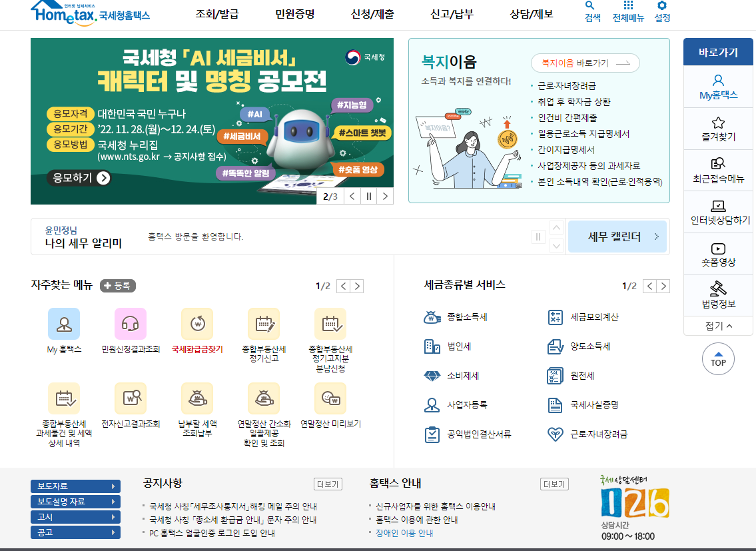Open 즐겨찾기 star icon
756x551 pixels.
718,129
